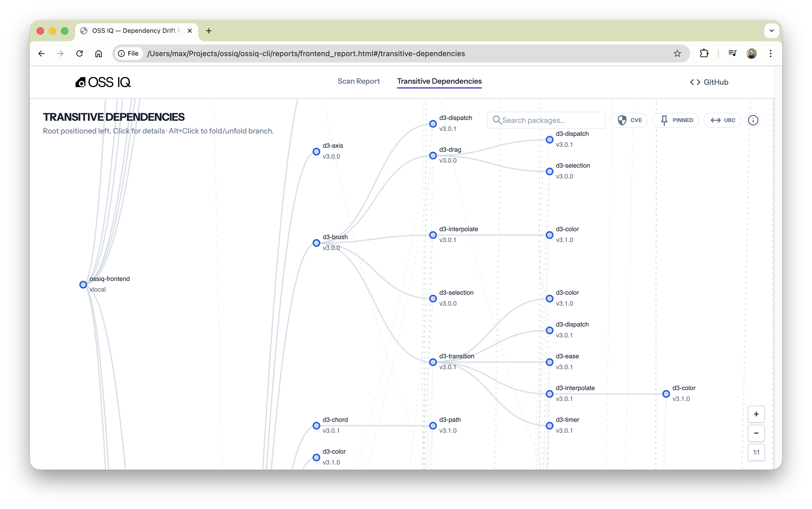The image size is (812, 509).
Task: Open the browser extensions puzzle icon
Action: [x=704, y=53]
